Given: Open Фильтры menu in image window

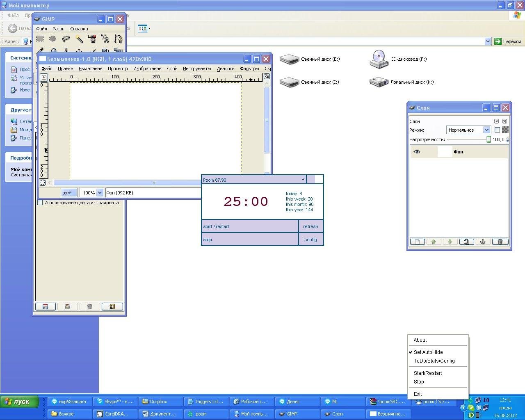Looking at the screenshot, I should point(249,68).
